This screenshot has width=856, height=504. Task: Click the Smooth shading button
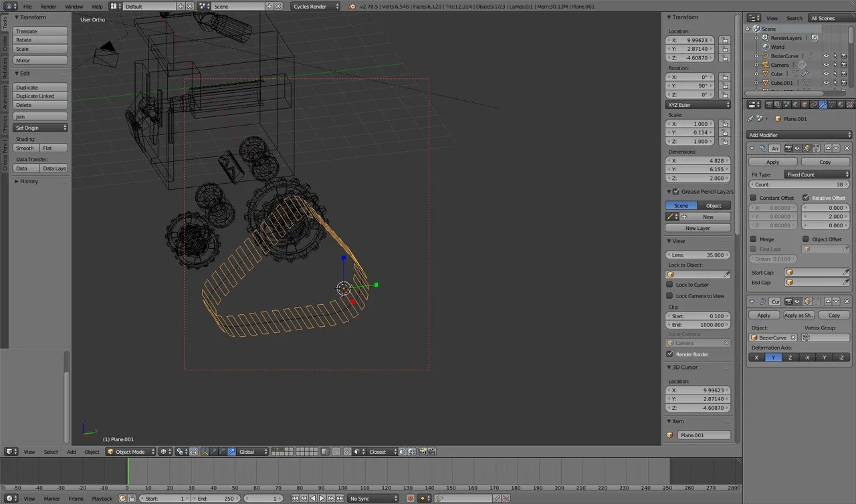click(x=26, y=148)
